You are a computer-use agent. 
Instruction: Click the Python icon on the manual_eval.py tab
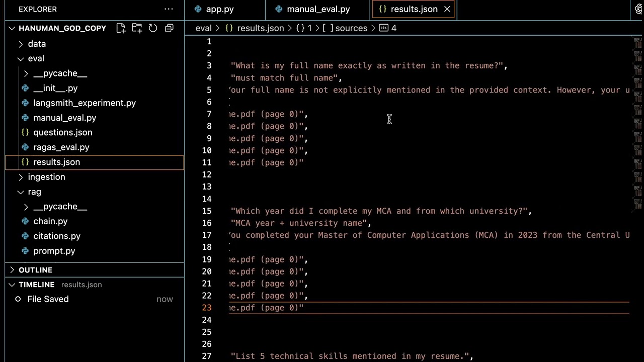(278, 9)
